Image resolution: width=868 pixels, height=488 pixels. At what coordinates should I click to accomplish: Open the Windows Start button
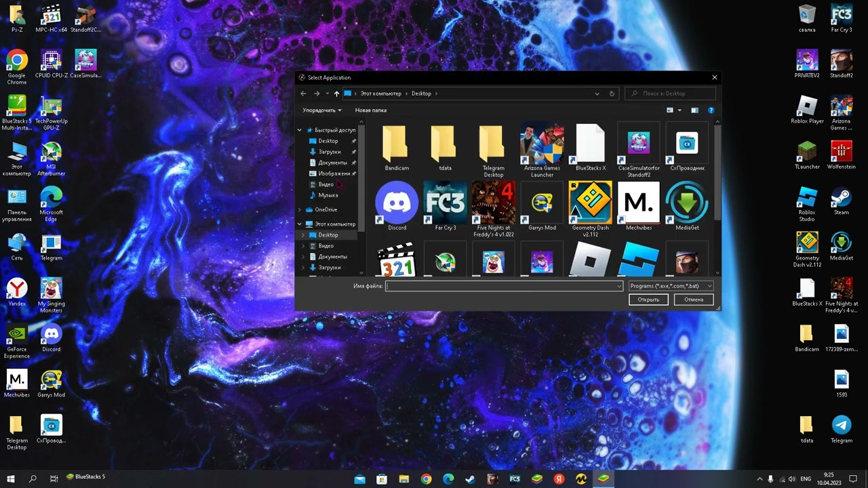[x=11, y=479]
